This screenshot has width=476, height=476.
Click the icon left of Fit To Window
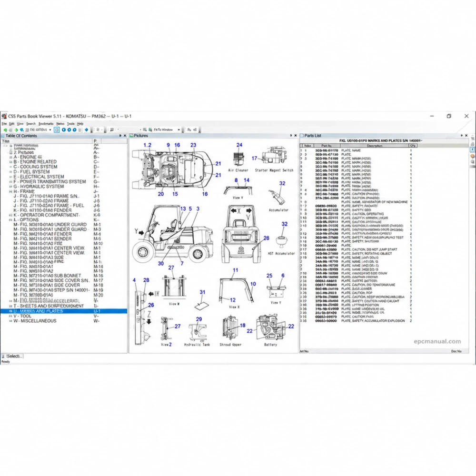coord(150,130)
